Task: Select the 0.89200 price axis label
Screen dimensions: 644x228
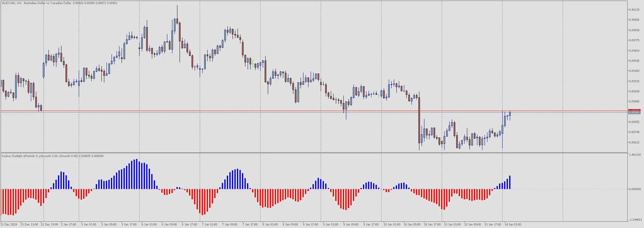Action: point(634,91)
